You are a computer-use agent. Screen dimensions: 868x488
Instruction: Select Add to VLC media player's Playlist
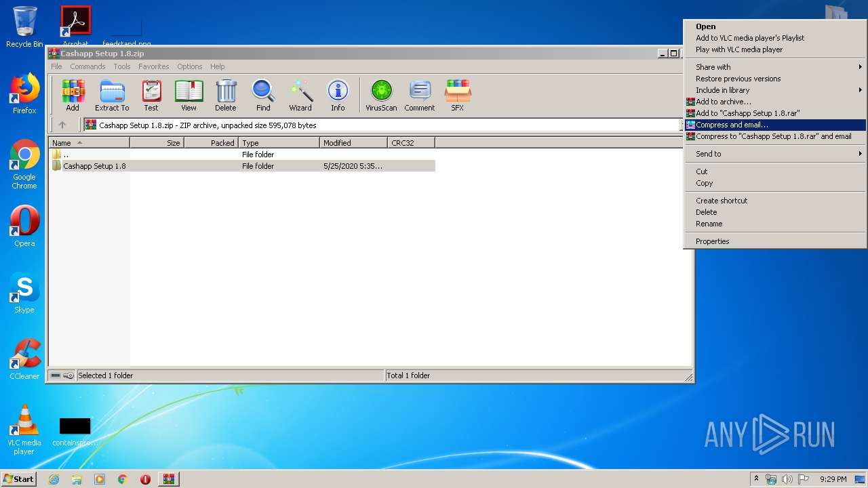(774, 38)
